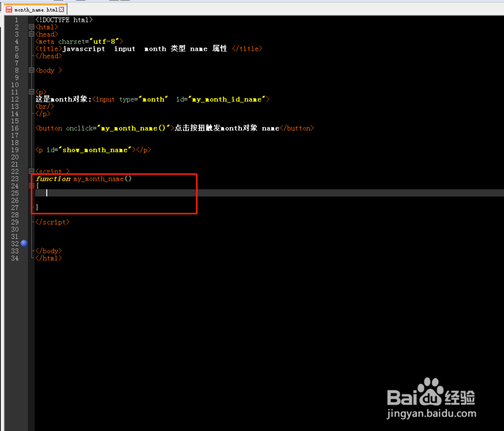The height and width of the screenshot is (431, 504).
Task: Click line number 25 in the margin
Action: (15, 193)
